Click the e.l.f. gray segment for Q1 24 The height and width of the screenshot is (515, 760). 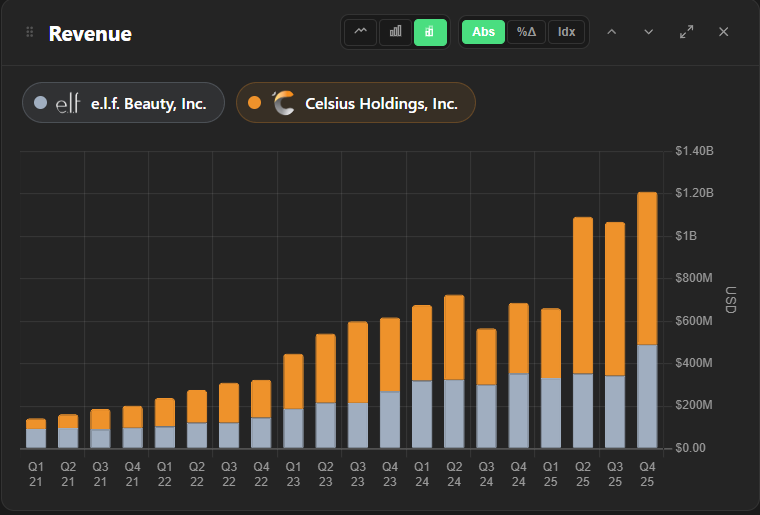click(x=422, y=414)
